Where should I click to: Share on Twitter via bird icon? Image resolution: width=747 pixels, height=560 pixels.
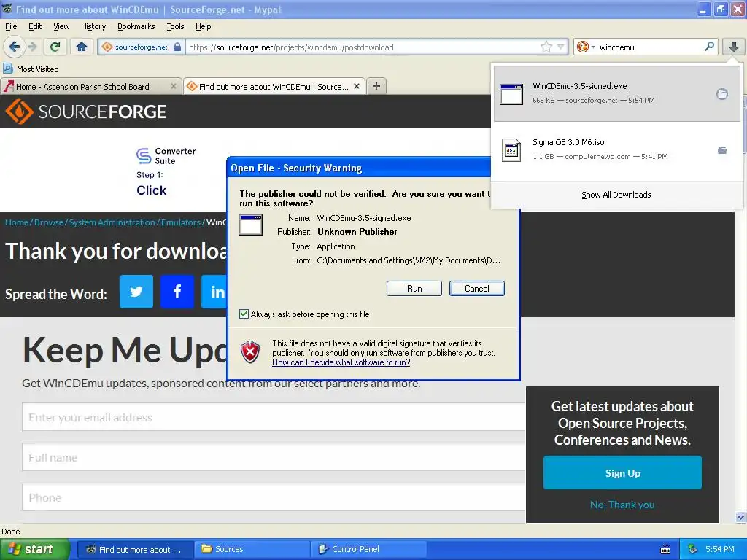136,292
